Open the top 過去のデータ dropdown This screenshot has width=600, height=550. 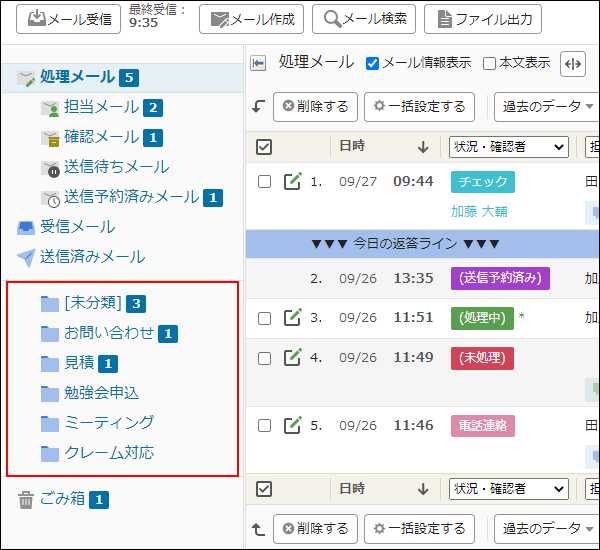click(547, 107)
